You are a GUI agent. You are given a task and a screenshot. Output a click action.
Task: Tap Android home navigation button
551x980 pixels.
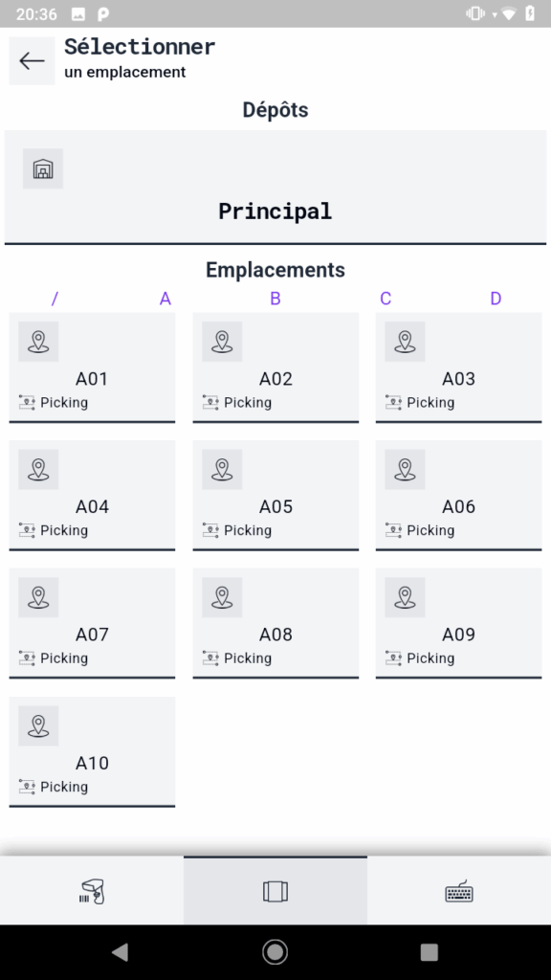pyautogui.click(x=275, y=952)
